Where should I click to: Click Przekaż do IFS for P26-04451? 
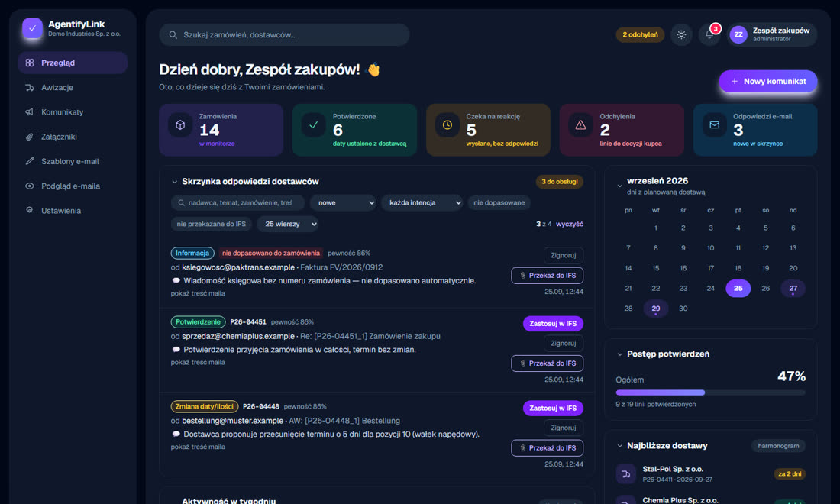coord(547,363)
